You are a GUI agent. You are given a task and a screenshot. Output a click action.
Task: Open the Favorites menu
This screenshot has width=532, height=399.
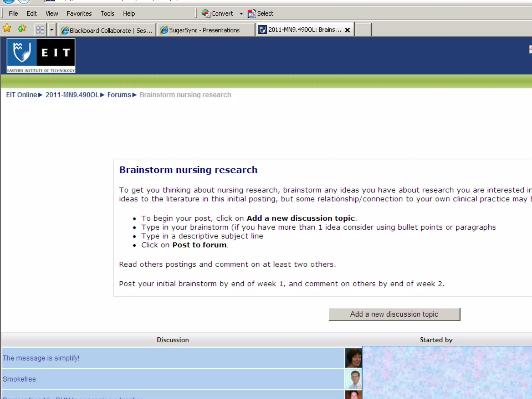pos(79,14)
